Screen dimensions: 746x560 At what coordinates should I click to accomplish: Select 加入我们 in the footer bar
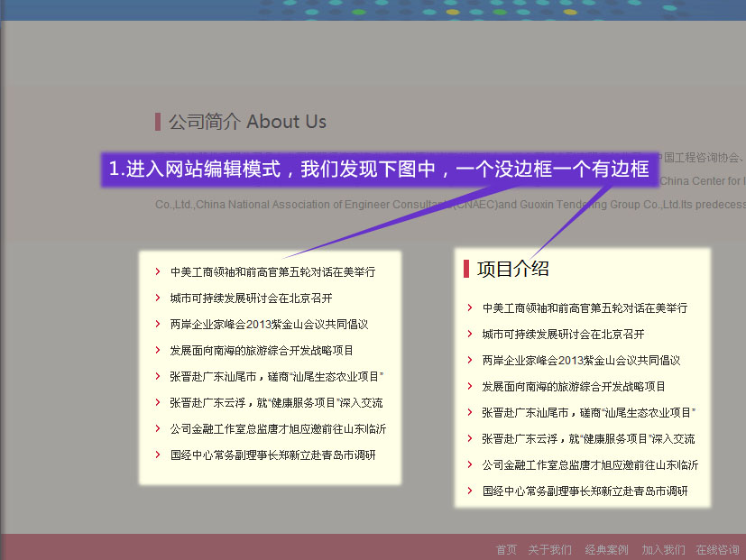pos(663,549)
